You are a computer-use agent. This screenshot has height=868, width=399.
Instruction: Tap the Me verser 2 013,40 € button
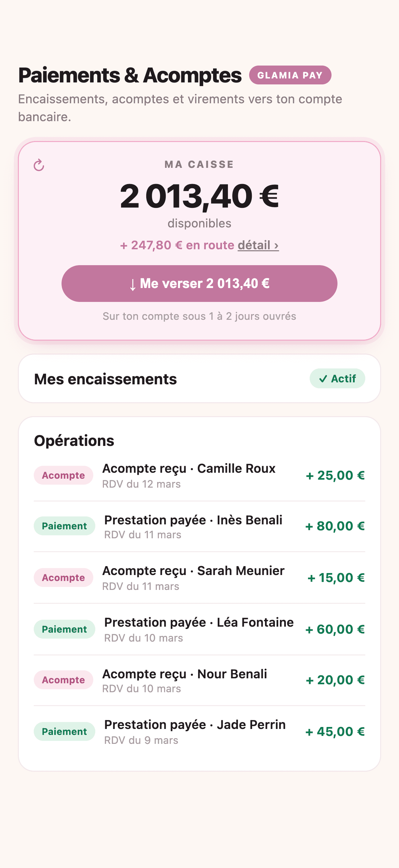pos(199,283)
